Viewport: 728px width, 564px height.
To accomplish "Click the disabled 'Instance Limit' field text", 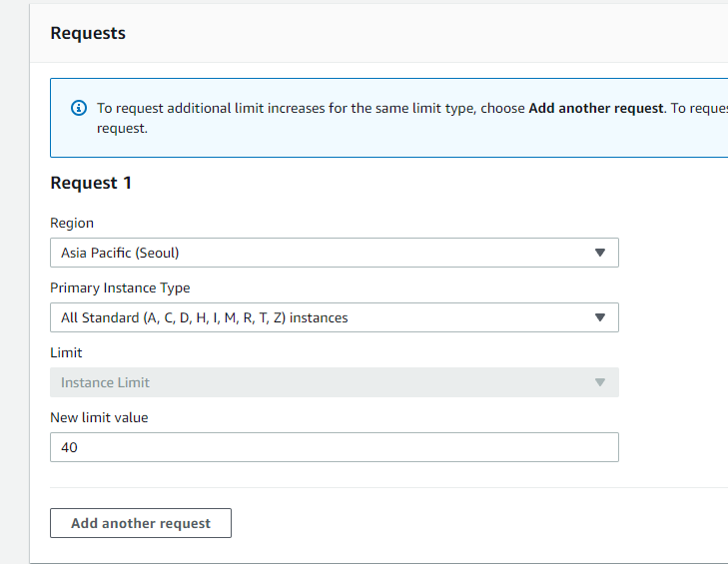I will (105, 382).
